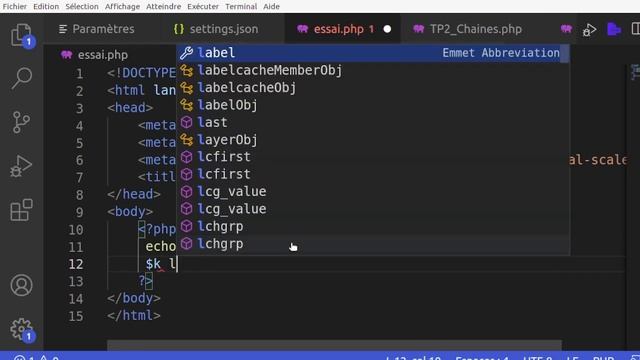
Task: Pick the layerObj suggestion
Action: click(373, 140)
